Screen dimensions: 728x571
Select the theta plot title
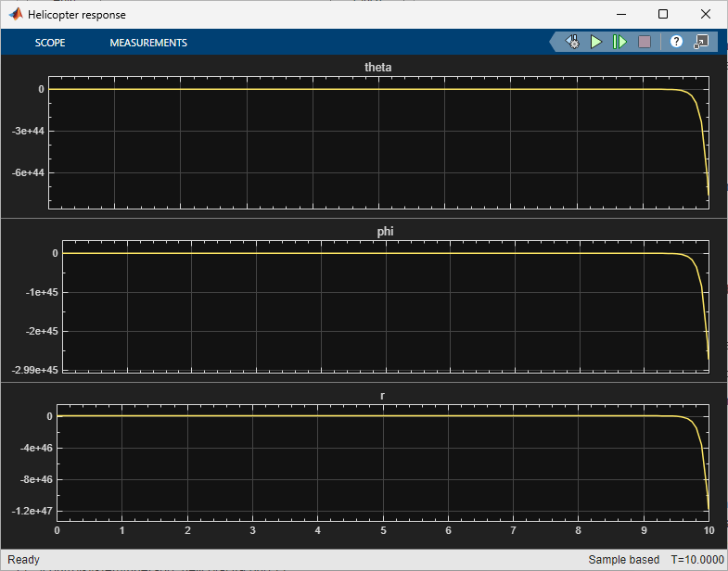(x=378, y=68)
